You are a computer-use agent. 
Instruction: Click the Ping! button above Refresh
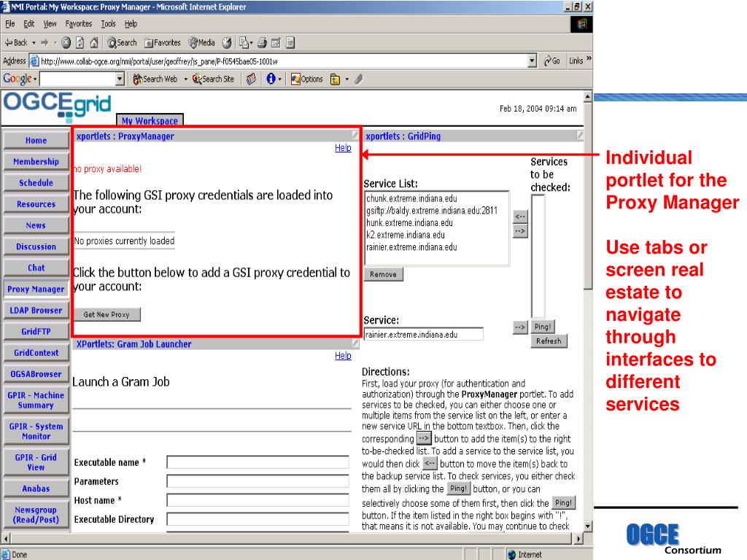pyautogui.click(x=543, y=327)
